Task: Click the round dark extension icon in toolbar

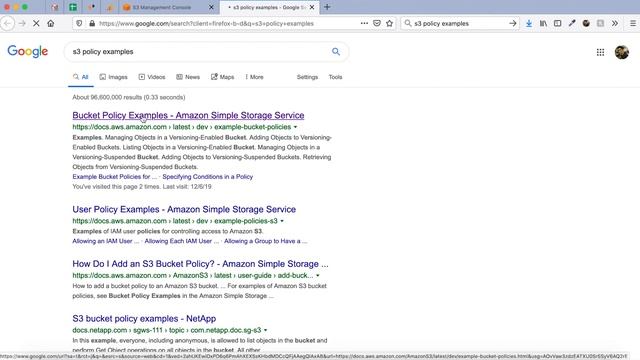Action: pyautogui.click(x=586, y=23)
